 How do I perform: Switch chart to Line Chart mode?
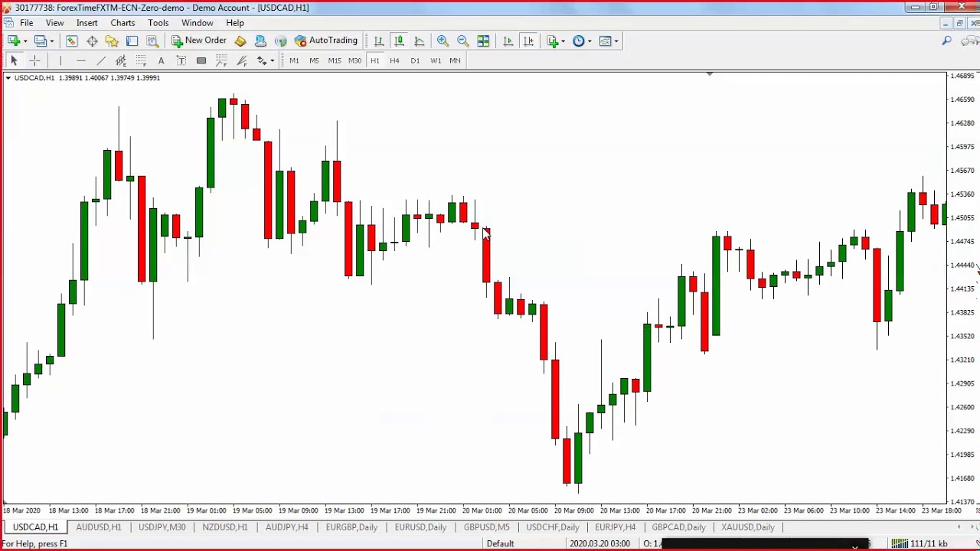pyautogui.click(x=419, y=41)
